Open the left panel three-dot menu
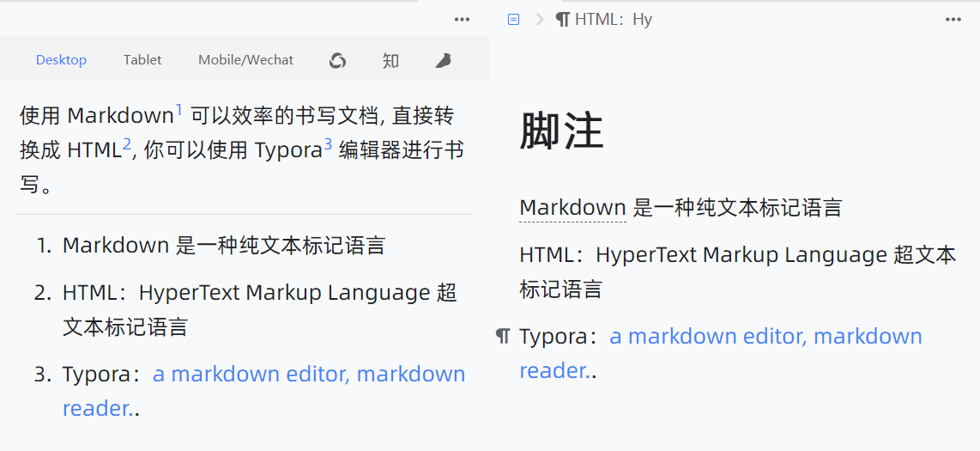The image size is (980, 451). coord(462,20)
